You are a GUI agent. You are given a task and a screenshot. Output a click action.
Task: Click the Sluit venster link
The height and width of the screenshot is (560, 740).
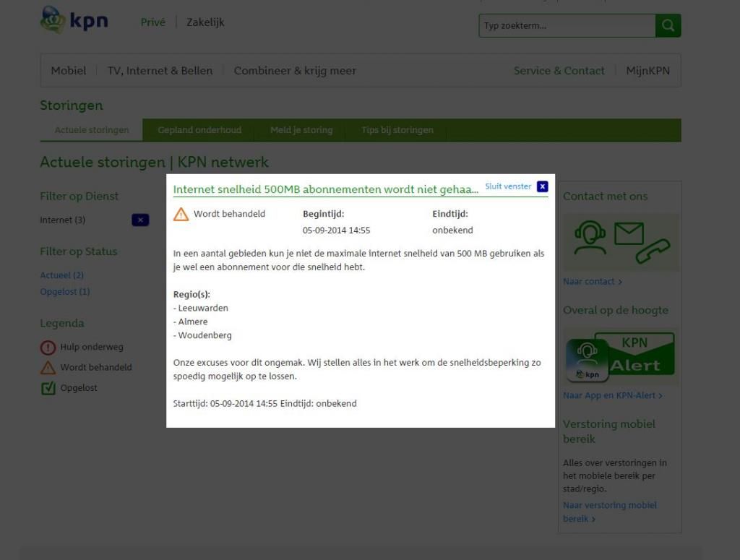tap(508, 186)
